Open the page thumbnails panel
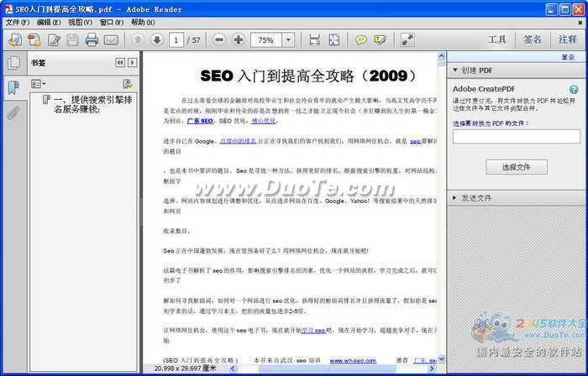 (13, 63)
